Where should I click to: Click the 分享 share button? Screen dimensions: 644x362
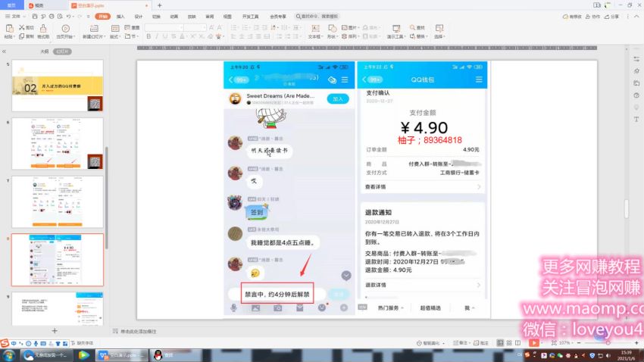(x=611, y=17)
